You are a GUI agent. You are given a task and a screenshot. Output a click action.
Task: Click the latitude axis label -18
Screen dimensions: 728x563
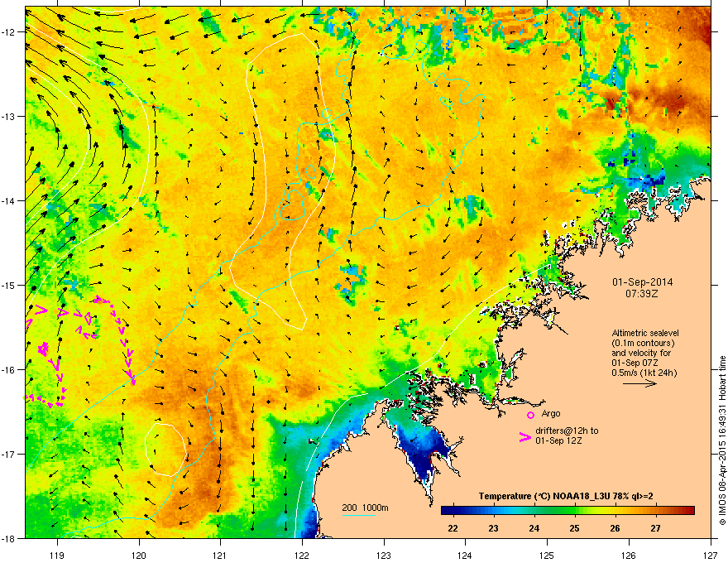point(8,538)
